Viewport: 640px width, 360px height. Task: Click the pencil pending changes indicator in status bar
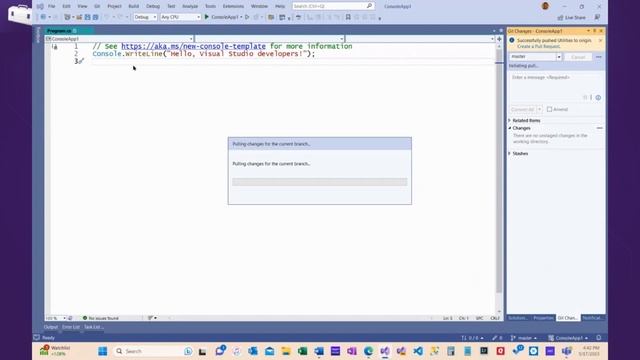(x=497, y=338)
